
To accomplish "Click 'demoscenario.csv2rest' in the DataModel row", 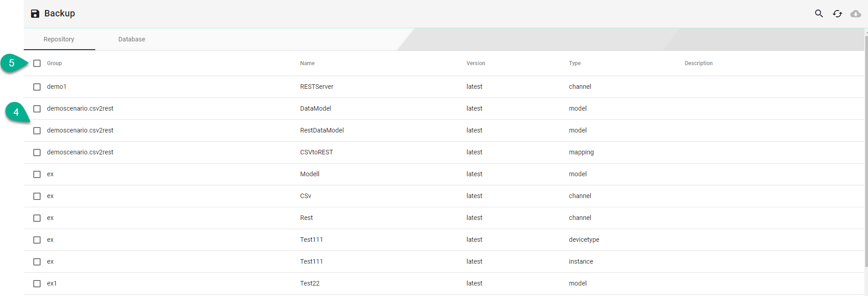I will tap(80, 108).
